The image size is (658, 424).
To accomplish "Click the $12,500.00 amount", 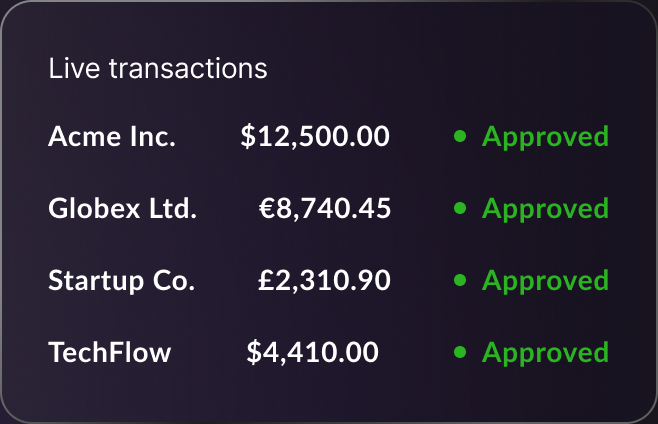I will tap(315, 136).
